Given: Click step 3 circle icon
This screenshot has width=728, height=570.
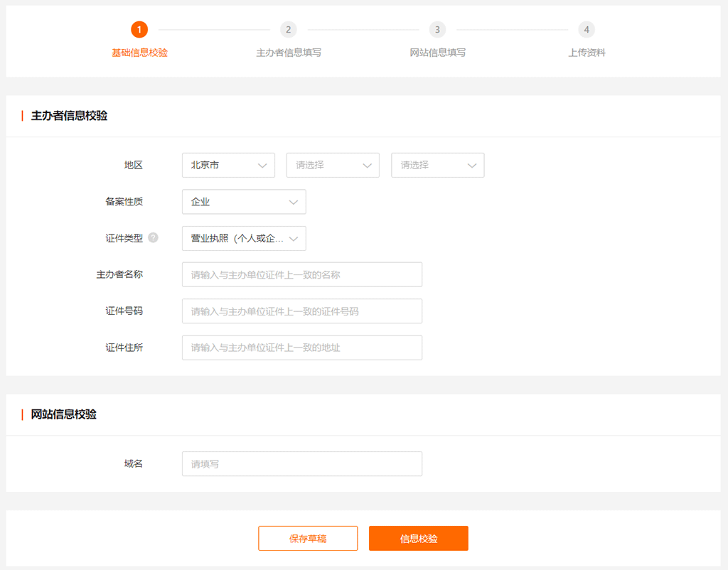Looking at the screenshot, I should (437, 29).
